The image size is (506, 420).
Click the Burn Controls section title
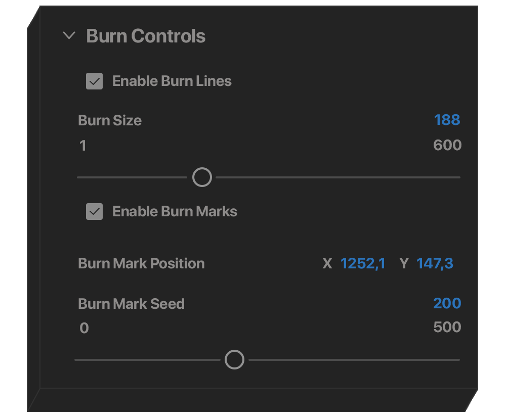146,36
